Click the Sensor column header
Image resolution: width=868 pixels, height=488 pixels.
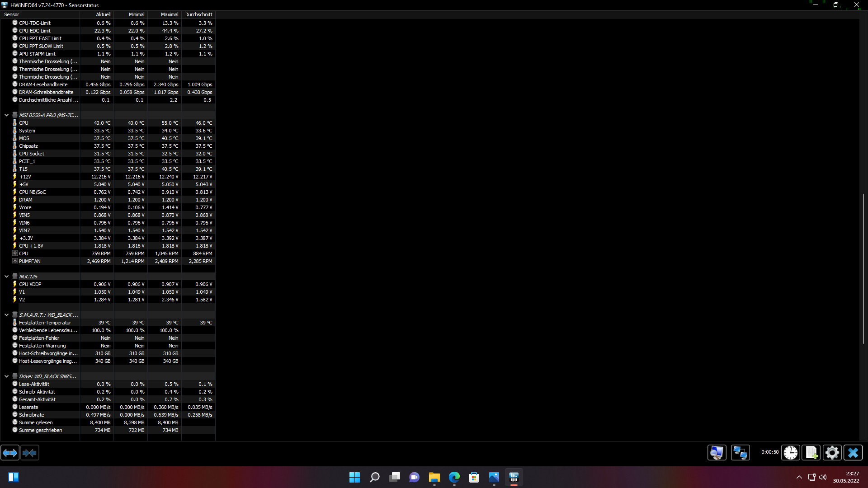[x=40, y=14]
